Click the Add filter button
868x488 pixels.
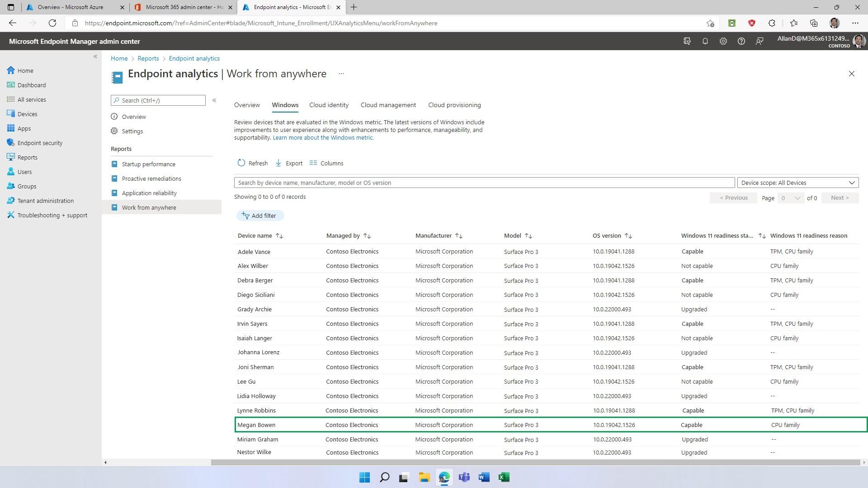(259, 216)
